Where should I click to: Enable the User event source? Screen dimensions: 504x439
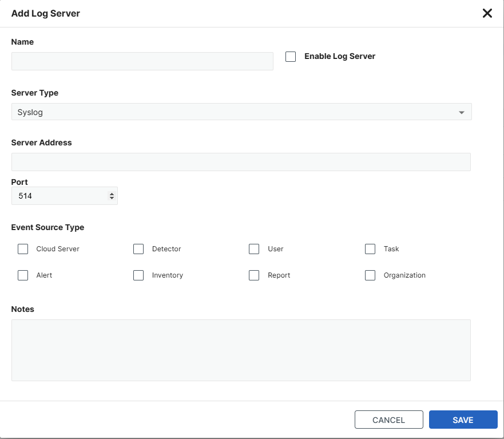[x=254, y=249]
